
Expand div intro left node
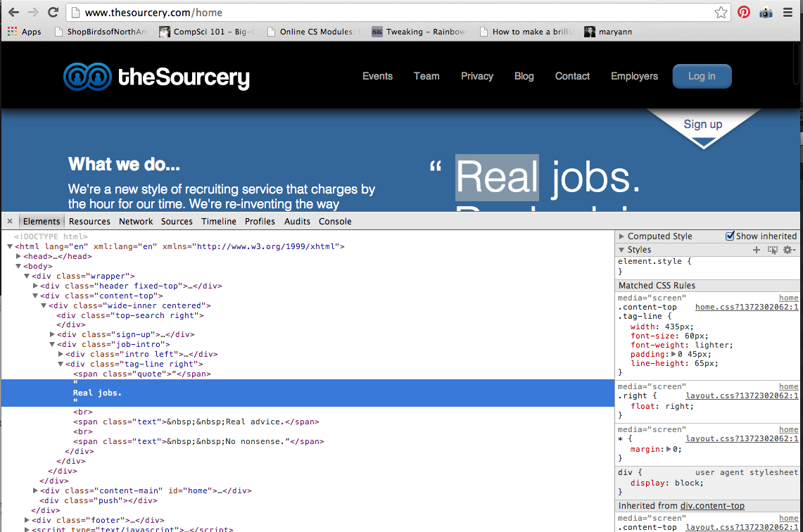click(x=61, y=354)
